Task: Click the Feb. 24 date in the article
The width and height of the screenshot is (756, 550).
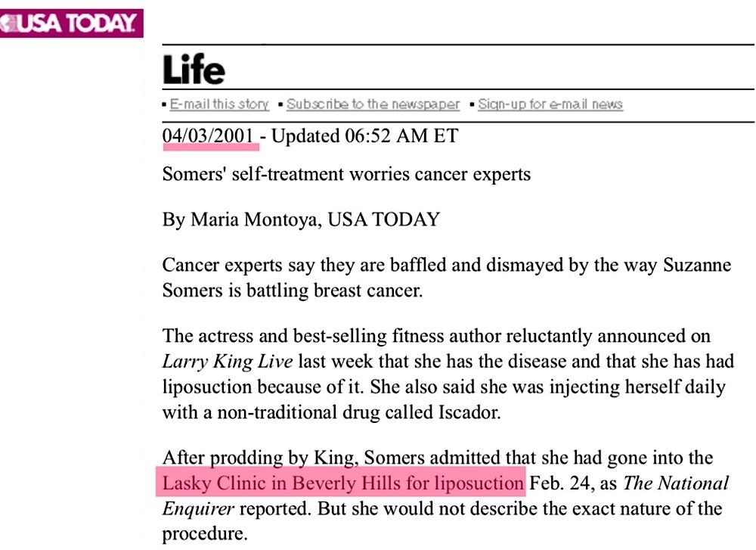Action: click(553, 483)
